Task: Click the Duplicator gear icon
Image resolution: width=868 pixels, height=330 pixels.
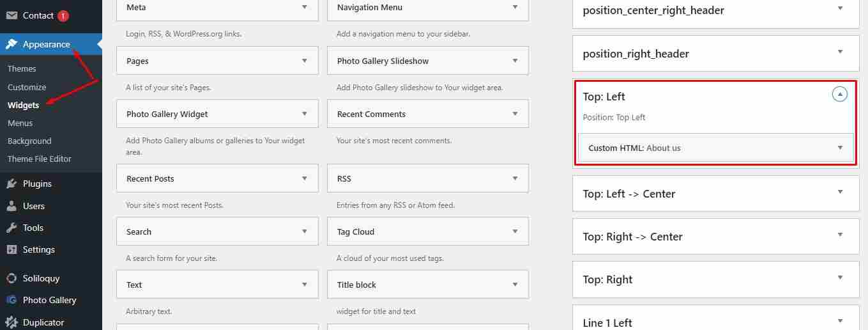Action: [11, 322]
